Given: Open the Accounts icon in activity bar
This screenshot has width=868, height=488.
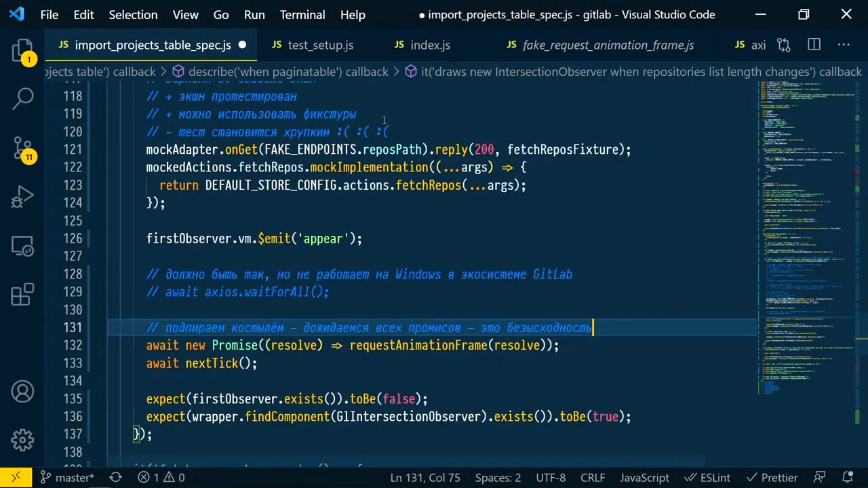Looking at the screenshot, I should pyautogui.click(x=22, y=392).
